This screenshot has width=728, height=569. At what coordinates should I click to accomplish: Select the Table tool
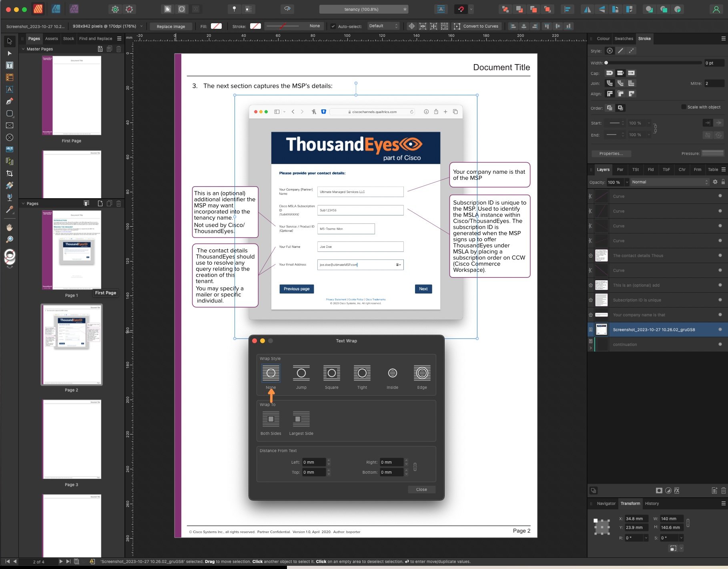click(x=10, y=77)
